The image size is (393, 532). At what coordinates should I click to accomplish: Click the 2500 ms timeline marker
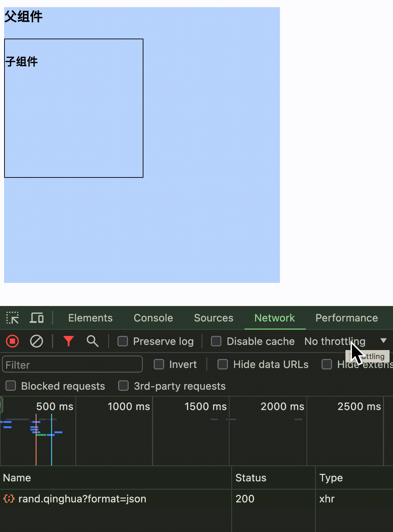[360, 407]
